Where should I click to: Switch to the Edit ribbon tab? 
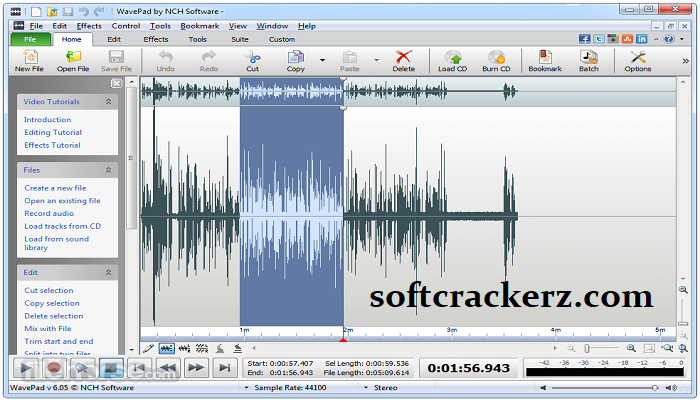click(x=114, y=39)
